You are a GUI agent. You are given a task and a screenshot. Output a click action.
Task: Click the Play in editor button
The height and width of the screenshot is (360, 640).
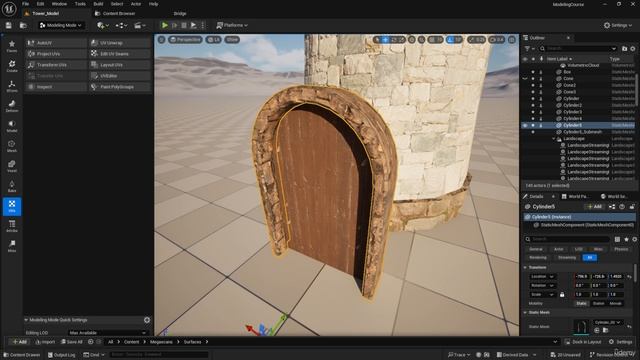(x=165, y=25)
